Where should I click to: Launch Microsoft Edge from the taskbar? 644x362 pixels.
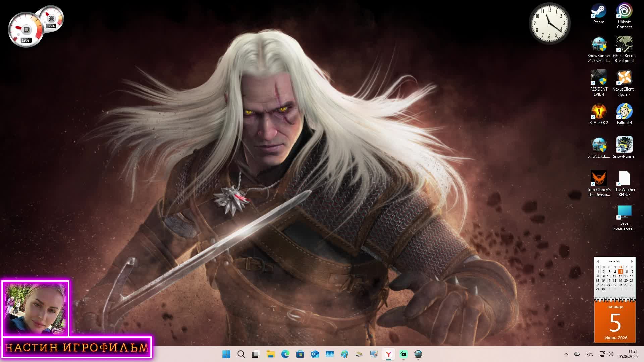tap(285, 354)
